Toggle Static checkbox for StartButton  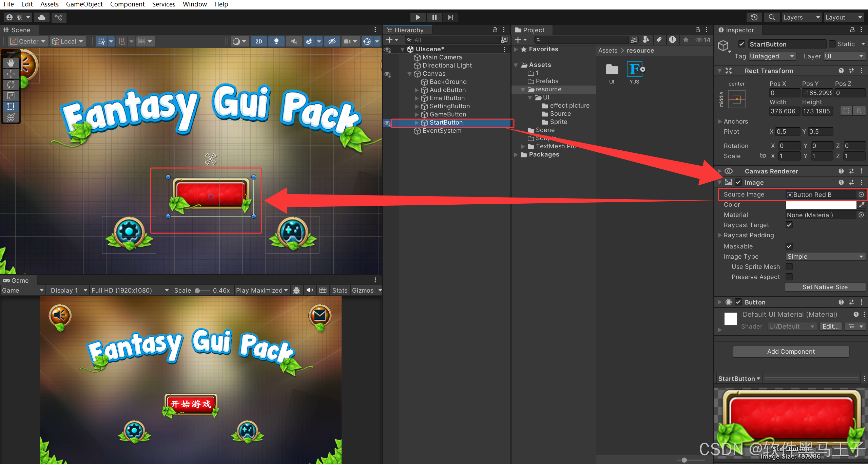coord(832,44)
